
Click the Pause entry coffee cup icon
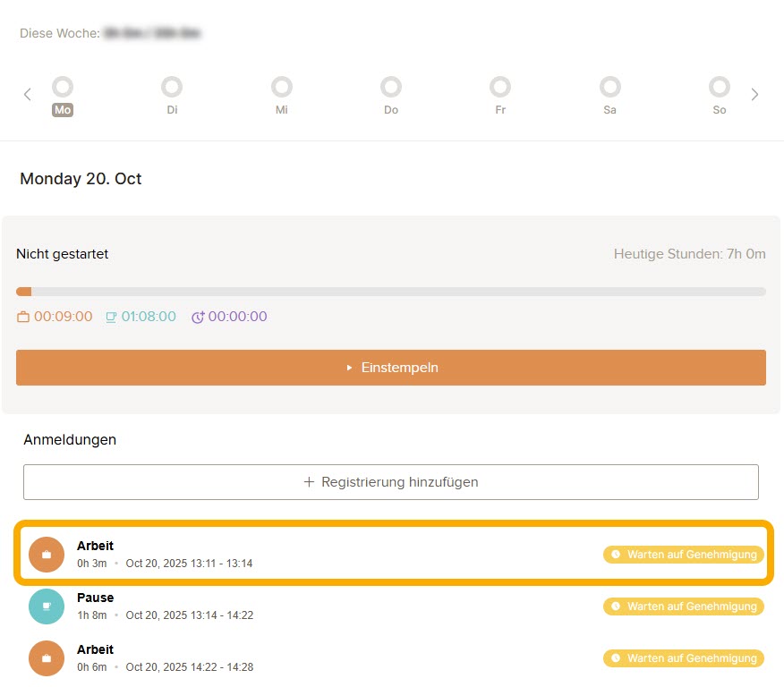point(47,606)
